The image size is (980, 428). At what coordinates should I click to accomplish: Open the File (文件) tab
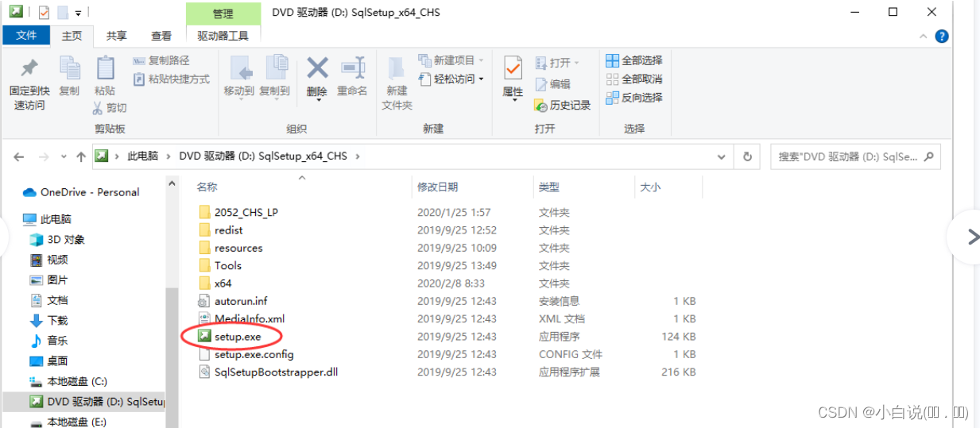(26, 36)
